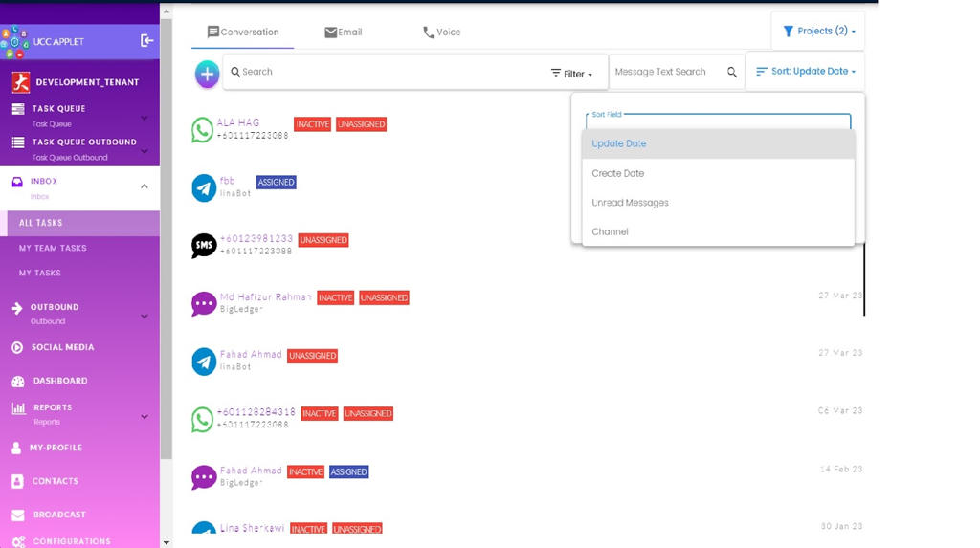The height and width of the screenshot is (548, 980).
Task: Click the magnifier icon in Message Text Search
Action: [732, 73]
